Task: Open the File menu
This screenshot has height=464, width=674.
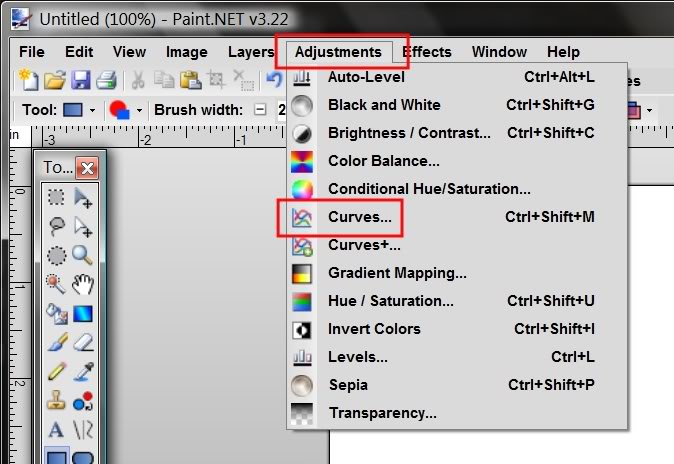Action: pyautogui.click(x=31, y=52)
